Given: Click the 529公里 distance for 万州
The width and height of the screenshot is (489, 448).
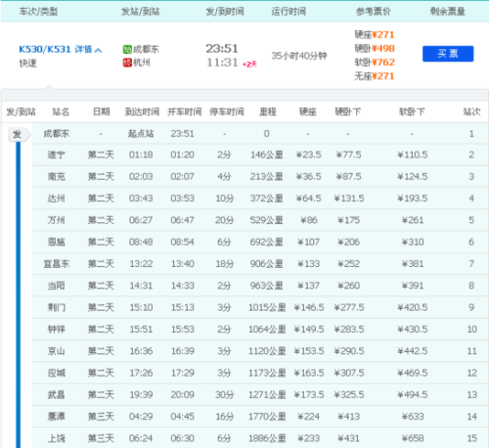Looking at the screenshot, I should [266, 220].
